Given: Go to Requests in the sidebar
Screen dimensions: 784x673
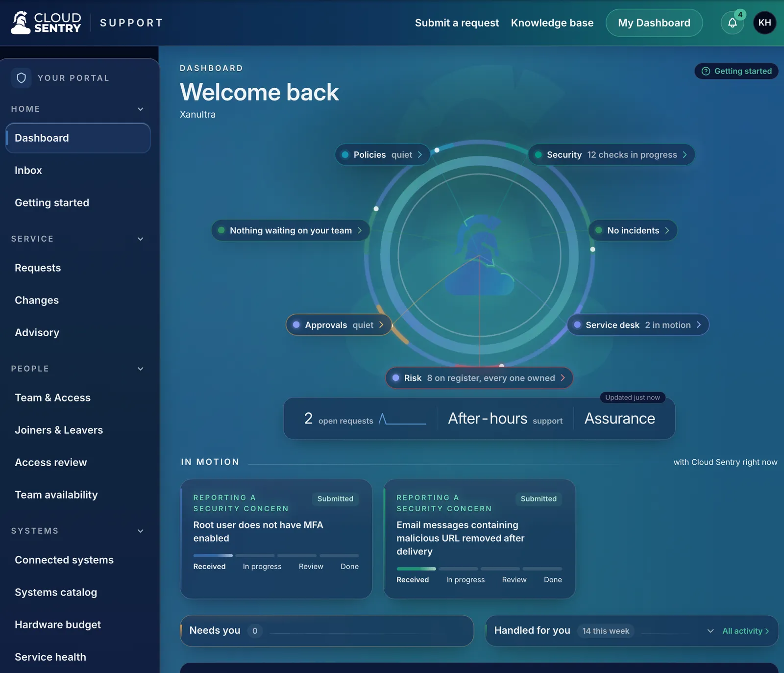Looking at the screenshot, I should [78, 268].
